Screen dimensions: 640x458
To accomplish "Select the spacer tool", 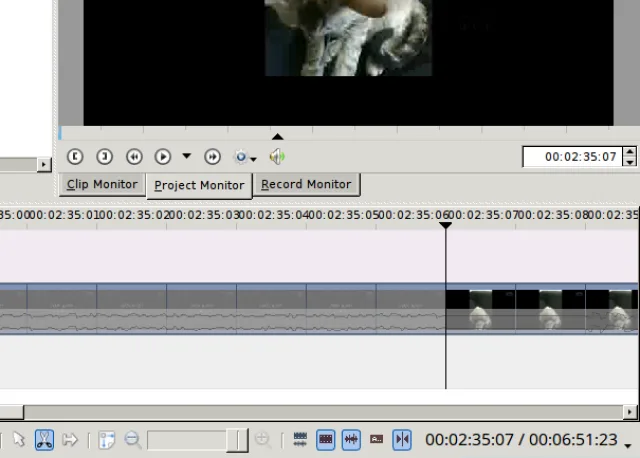I will coord(70,440).
